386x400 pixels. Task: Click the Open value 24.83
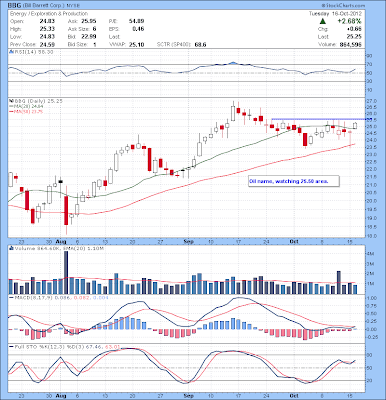tap(47, 21)
